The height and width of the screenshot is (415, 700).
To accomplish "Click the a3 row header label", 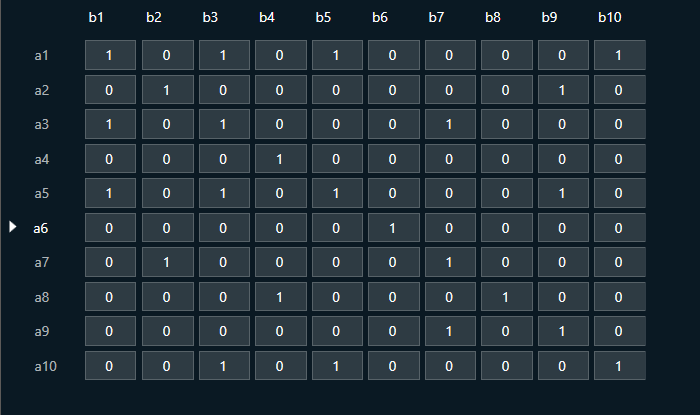I will 42,124.
